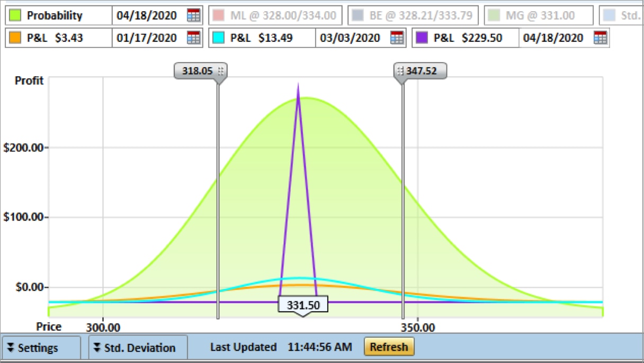Open calendar icon beside Probability date 04/18/2020
This screenshot has height=363, width=644.
tap(194, 15)
